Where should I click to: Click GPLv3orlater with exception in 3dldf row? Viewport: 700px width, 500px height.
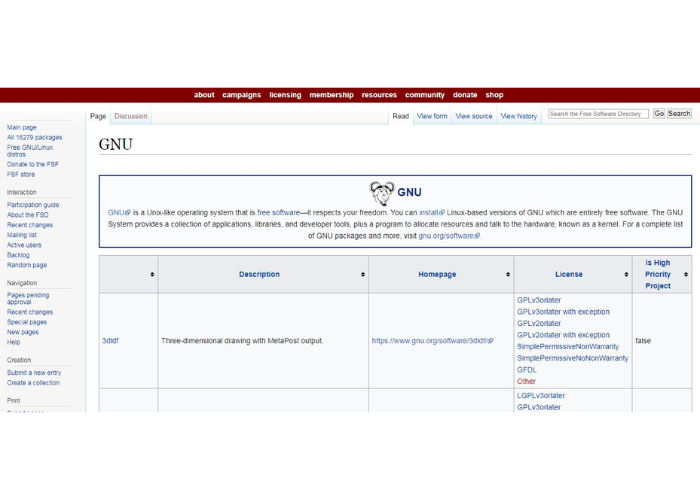click(x=563, y=312)
